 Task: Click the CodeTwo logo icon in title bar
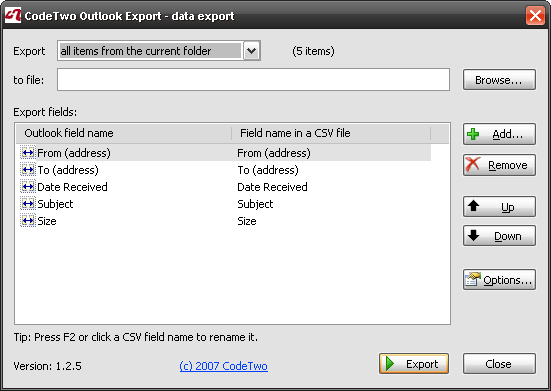coord(13,15)
